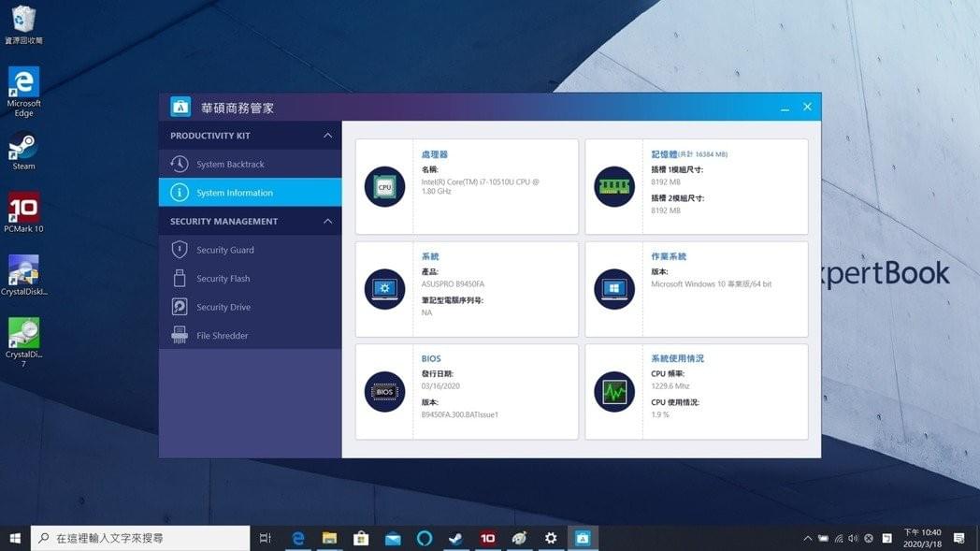Open Recycle Bin desktop icon
980x551 pixels.
[x=23, y=25]
